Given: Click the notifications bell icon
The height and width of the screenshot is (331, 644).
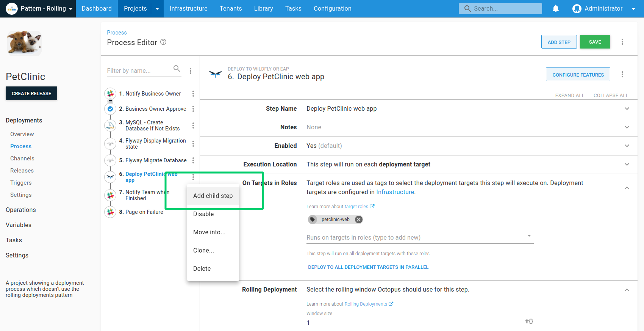Looking at the screenshot, I should [x=555, y=8].
